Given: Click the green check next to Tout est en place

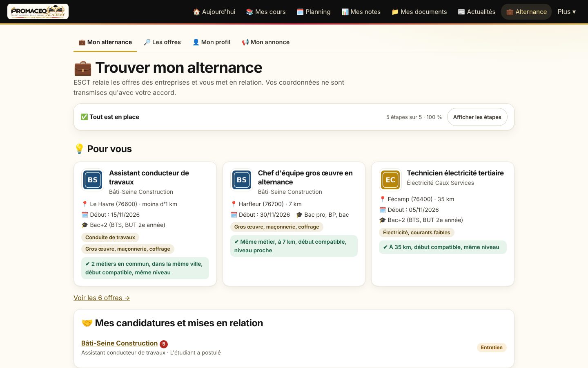Looking at the screenshot, I should pyautogui.click(x=84, y=117).
